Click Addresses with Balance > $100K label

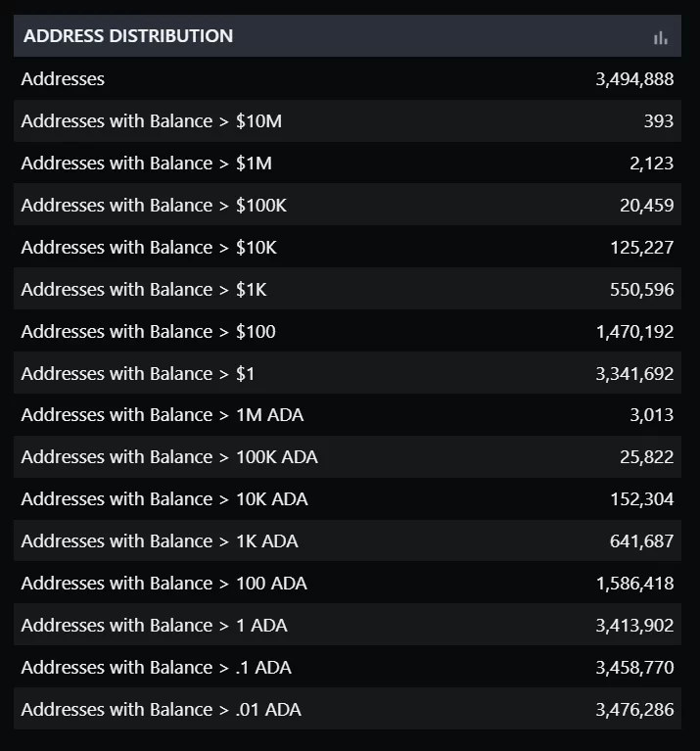[x=154, y=206]
